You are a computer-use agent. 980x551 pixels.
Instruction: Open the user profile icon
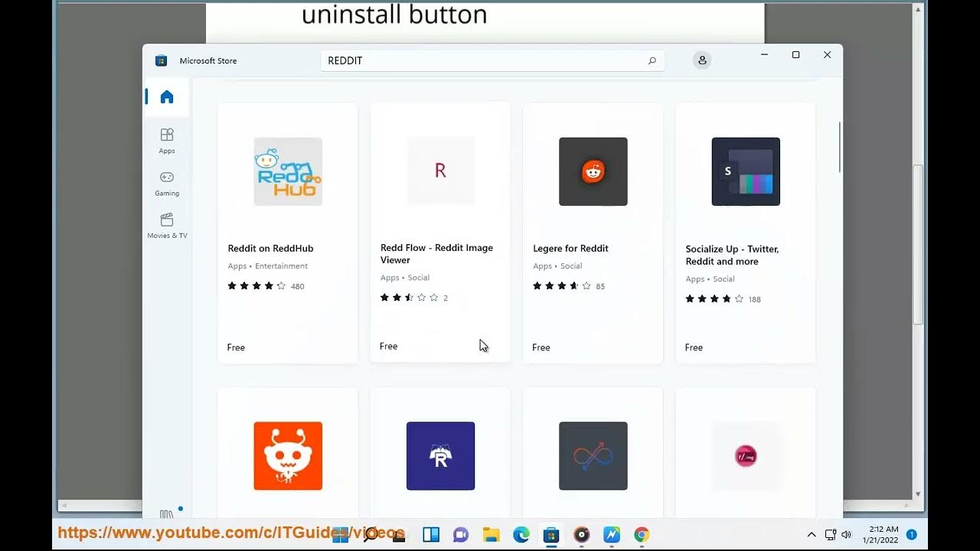[x=702, y=60]
